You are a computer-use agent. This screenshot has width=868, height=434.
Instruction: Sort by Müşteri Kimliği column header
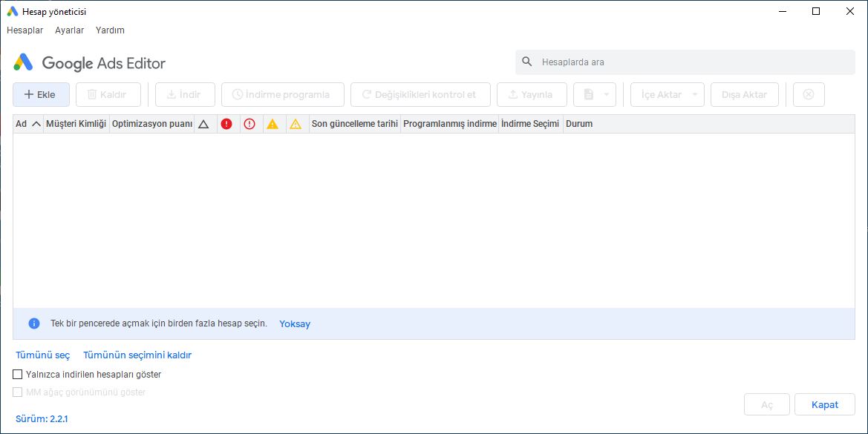(x=76, y=124)
